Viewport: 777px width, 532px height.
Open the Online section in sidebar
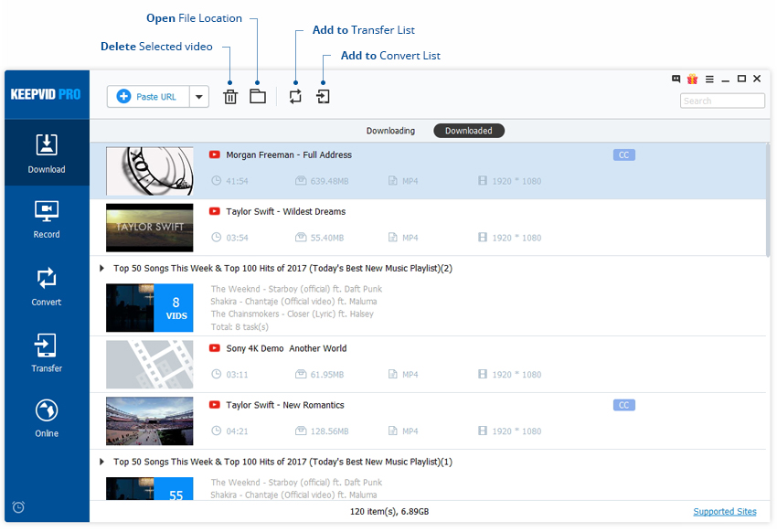click(47, 418)
